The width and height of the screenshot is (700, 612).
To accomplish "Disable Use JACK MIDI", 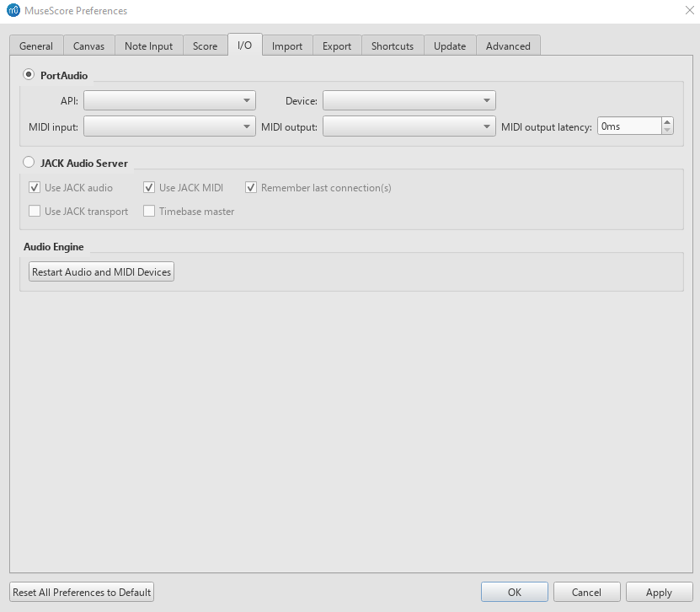I will [149, 187].
